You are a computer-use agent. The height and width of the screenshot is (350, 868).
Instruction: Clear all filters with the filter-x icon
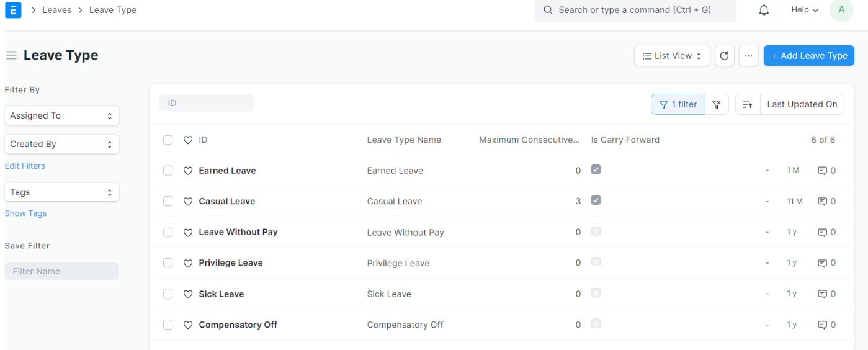tap(717, 104)
